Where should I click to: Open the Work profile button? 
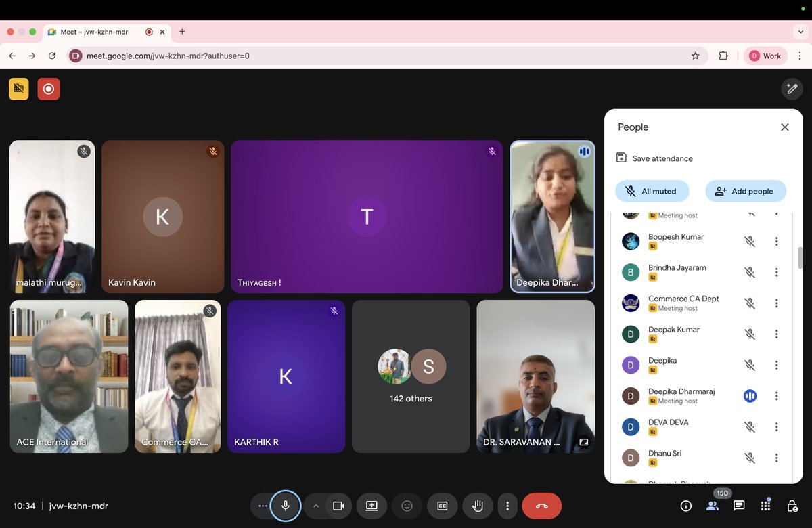tap(765, 56)
